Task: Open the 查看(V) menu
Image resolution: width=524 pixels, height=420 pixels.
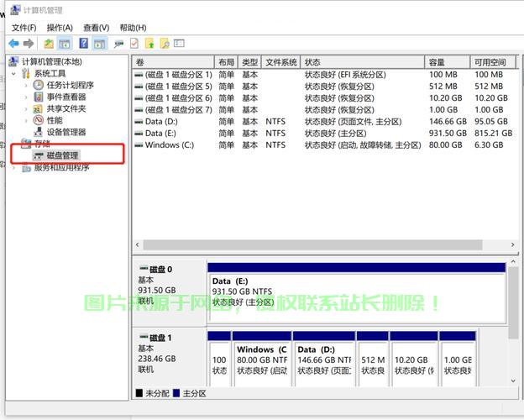Action: coord(97,28)
